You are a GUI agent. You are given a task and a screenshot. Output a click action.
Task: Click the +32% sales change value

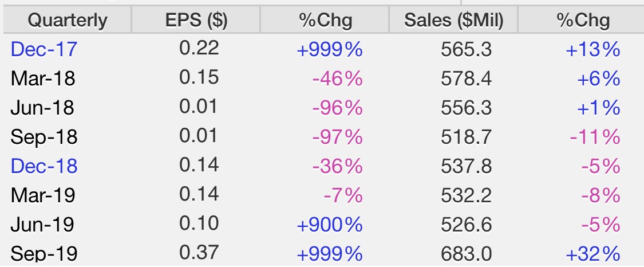click(x=592, y=254)
